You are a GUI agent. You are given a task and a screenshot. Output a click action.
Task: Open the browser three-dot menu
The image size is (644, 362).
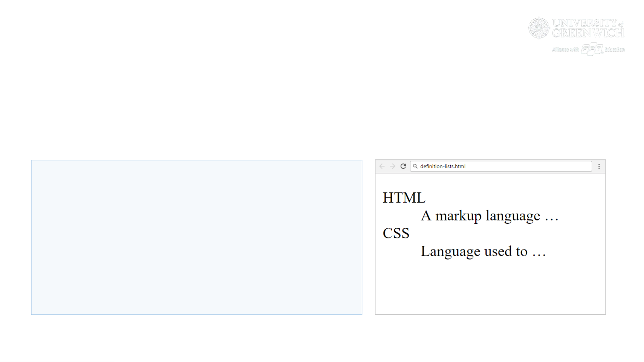click(x=599, y=166)
